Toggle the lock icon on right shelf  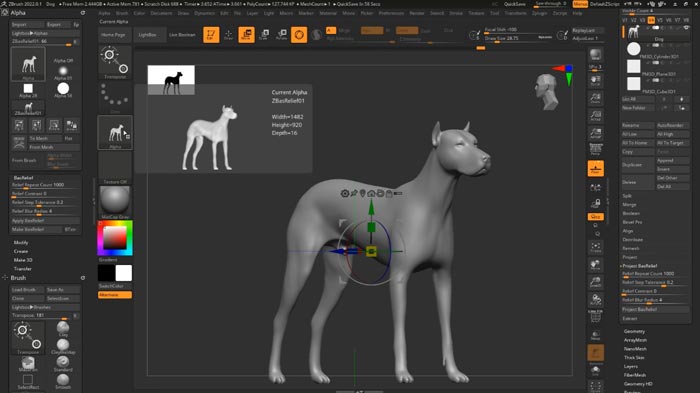tap(595, 204)
